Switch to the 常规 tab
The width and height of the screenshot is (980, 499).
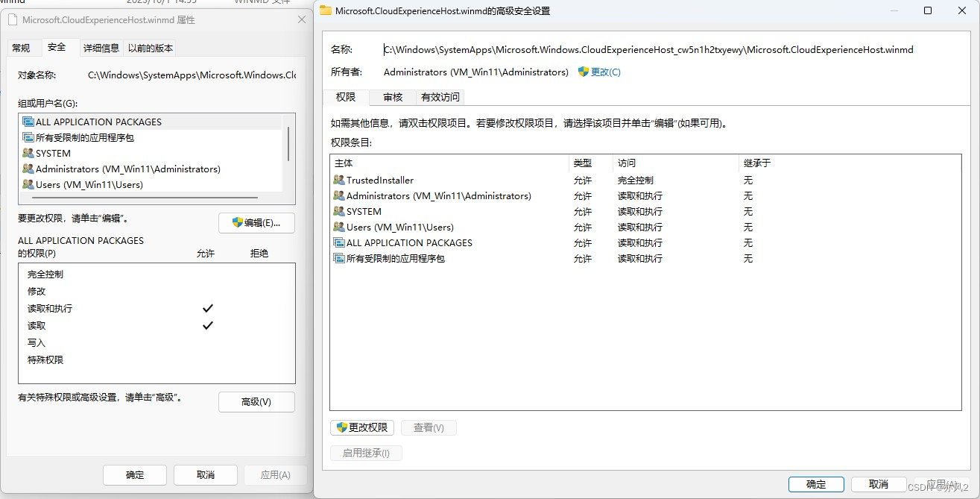point(21,48)
